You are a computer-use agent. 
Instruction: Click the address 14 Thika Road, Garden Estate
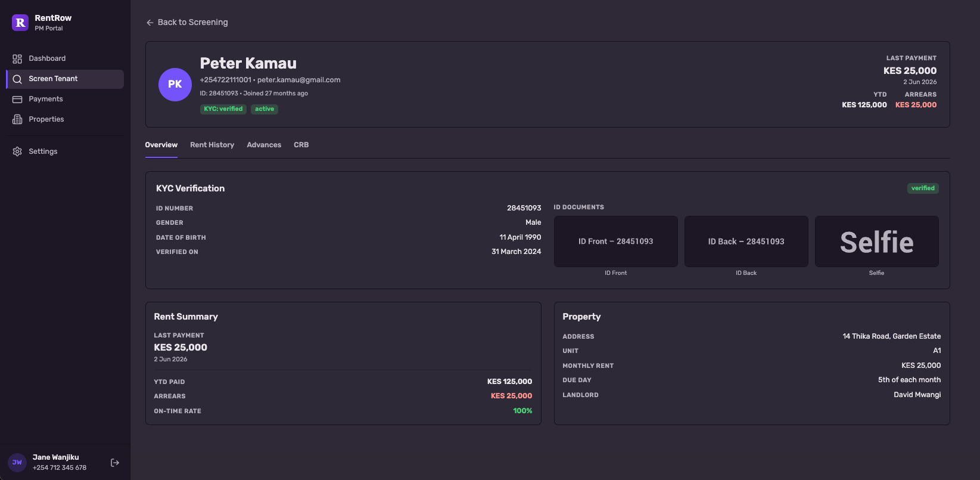892,336
